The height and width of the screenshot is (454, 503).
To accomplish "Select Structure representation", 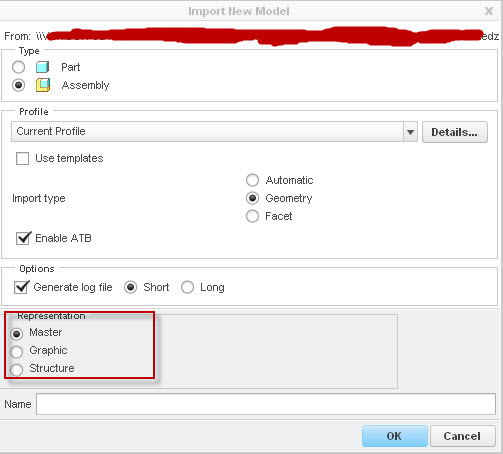I will coord(16,369).
